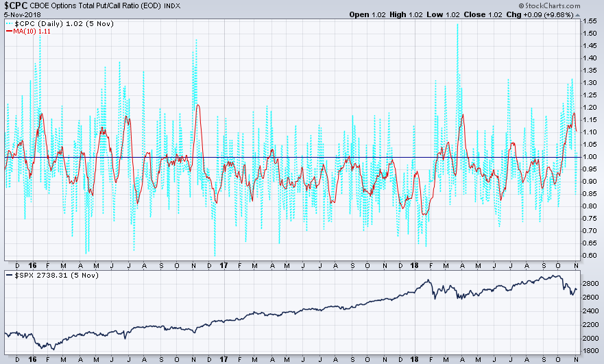Click the 2800 label on the $SPX axis

[591, 284]
